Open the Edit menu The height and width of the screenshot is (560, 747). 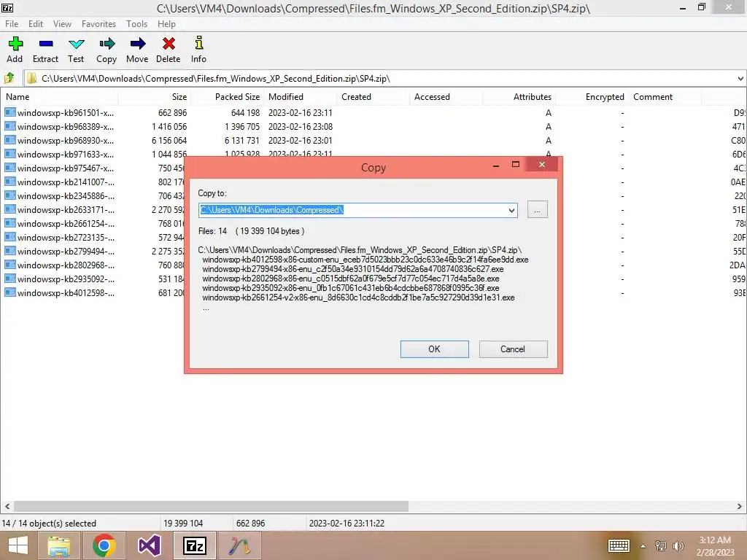coord(35,24)
